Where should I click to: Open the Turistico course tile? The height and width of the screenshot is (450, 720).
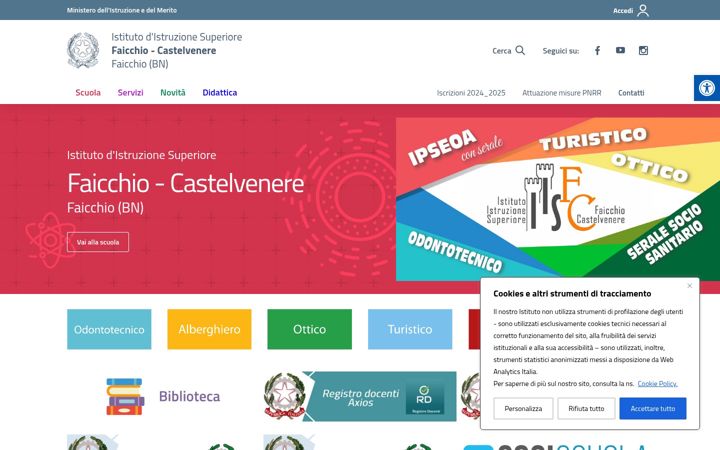click(x=410, y=329)
